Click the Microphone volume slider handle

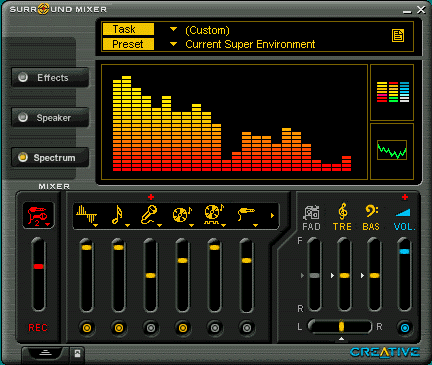tap(151, 276)
